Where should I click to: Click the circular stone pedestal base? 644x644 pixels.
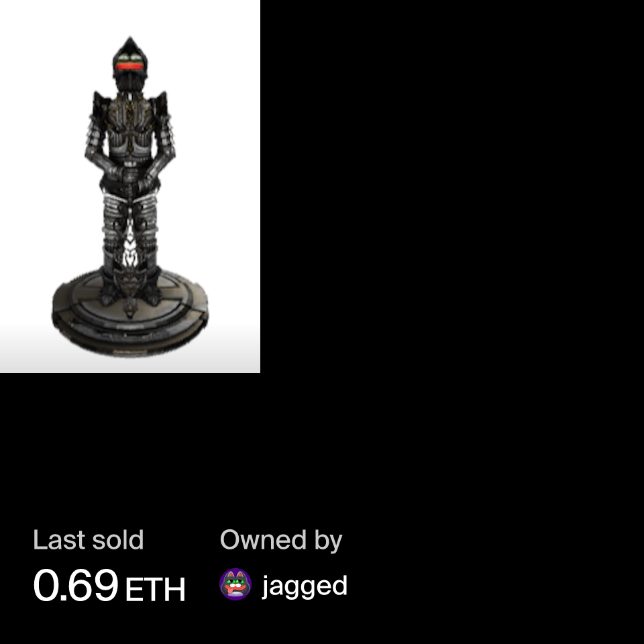[129, 312]
